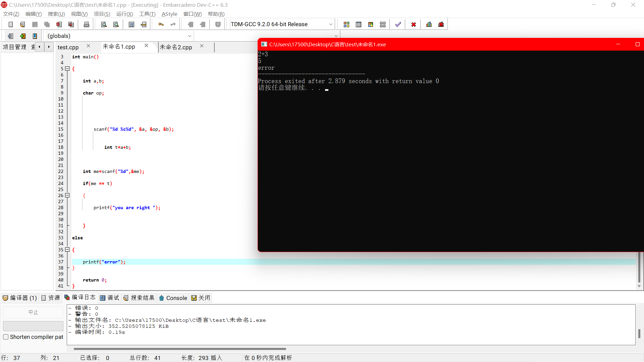644x362 pixels.
Task: Expand the (globals) scope dropdown
Action: click(190, 36)
